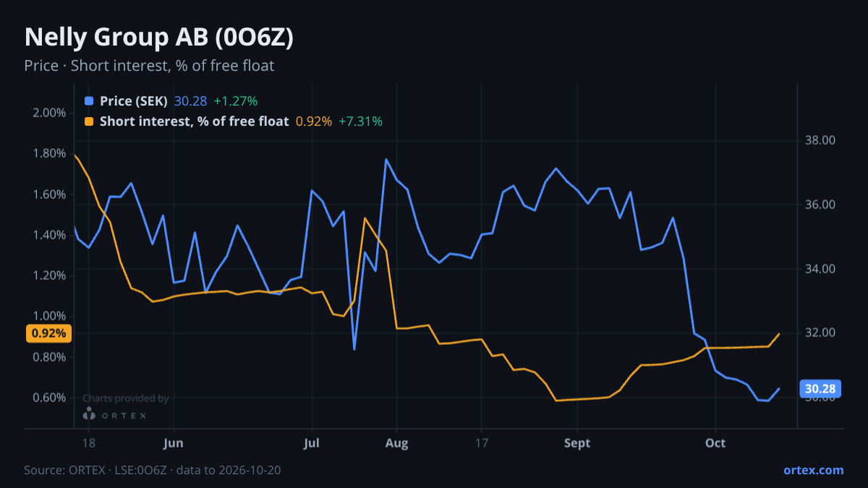Click the orange 0.92% axis marker badge
This screenshot has height=488, width=868.
(48, 333)
